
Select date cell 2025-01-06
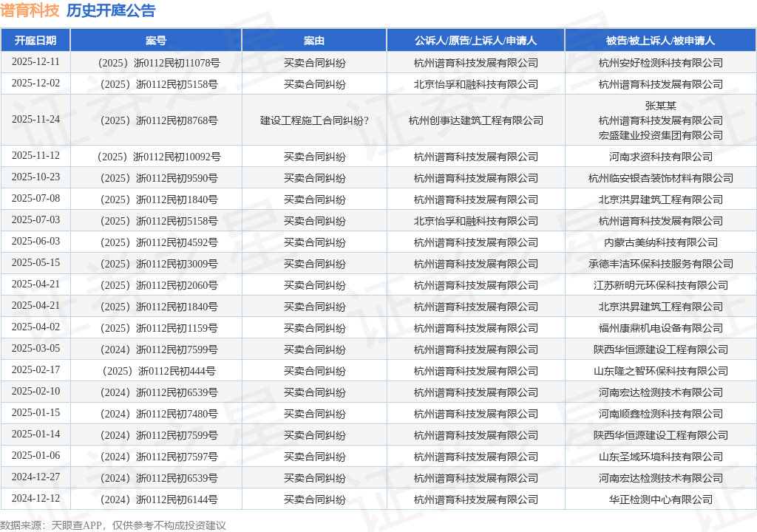click(x=35, y=456)
